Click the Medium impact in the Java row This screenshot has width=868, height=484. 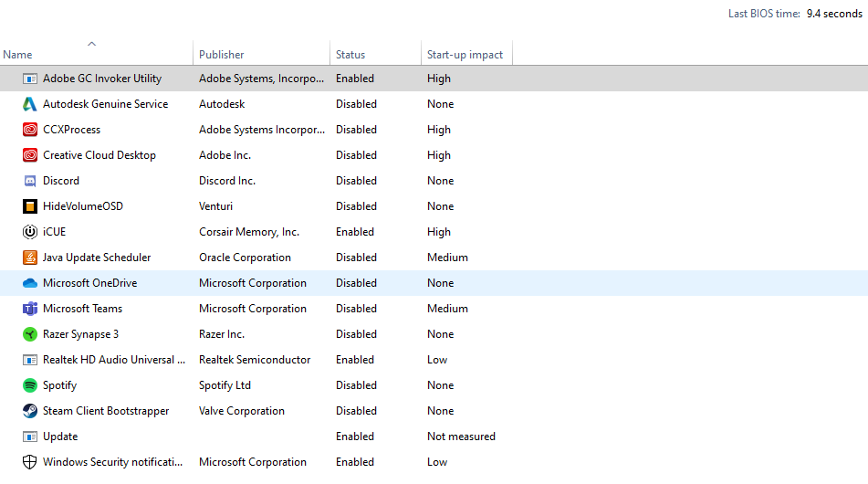[x=447, y=258]
